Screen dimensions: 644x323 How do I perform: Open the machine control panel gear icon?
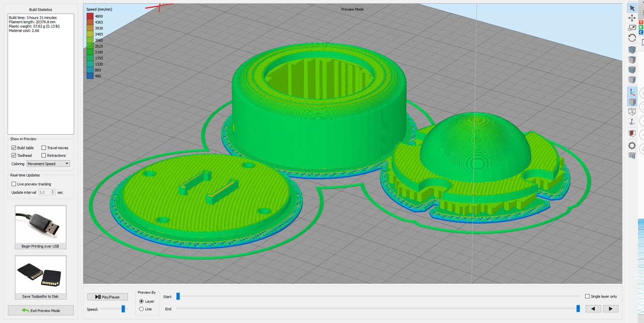[632, 145]
